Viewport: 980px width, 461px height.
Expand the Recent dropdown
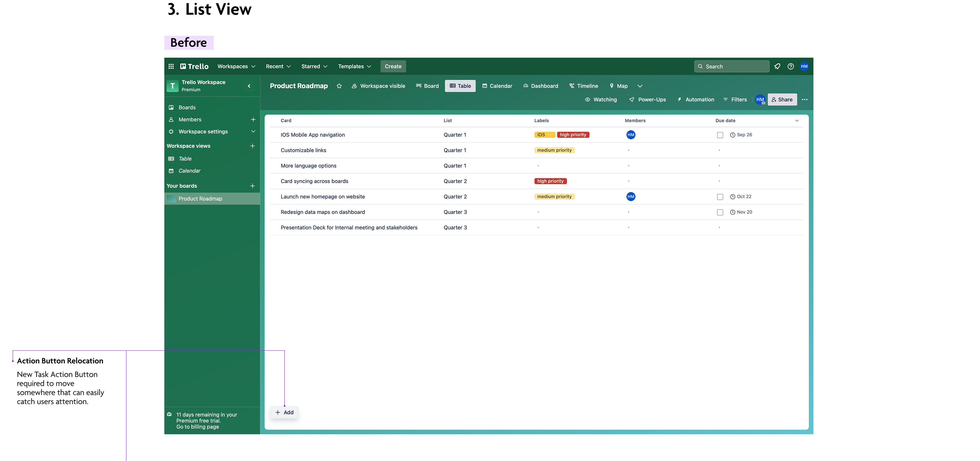pos(278,66)
